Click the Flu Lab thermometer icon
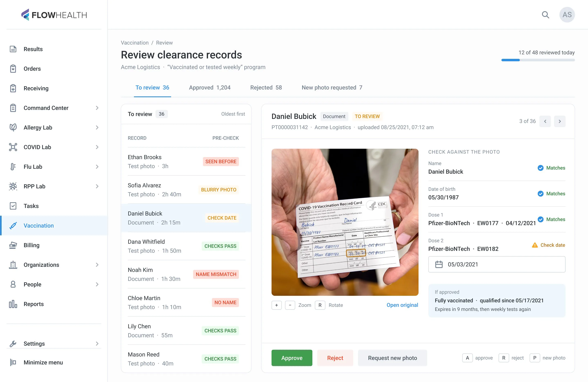Screen dimensions: 588x382 [x=13, y=167]
